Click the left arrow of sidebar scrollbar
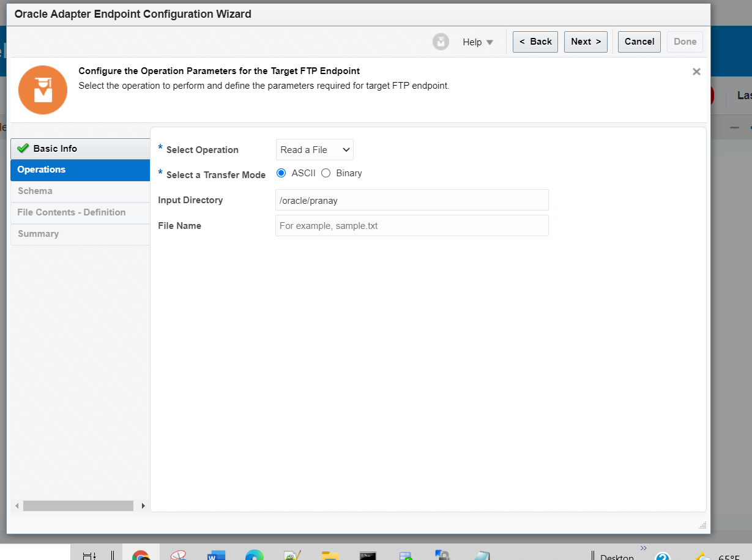 click(17, 506)
